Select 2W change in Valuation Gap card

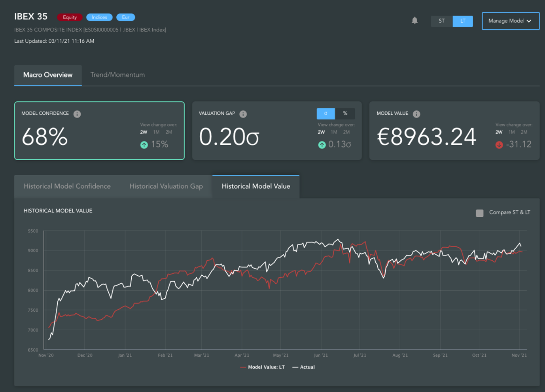pos(321,132)
